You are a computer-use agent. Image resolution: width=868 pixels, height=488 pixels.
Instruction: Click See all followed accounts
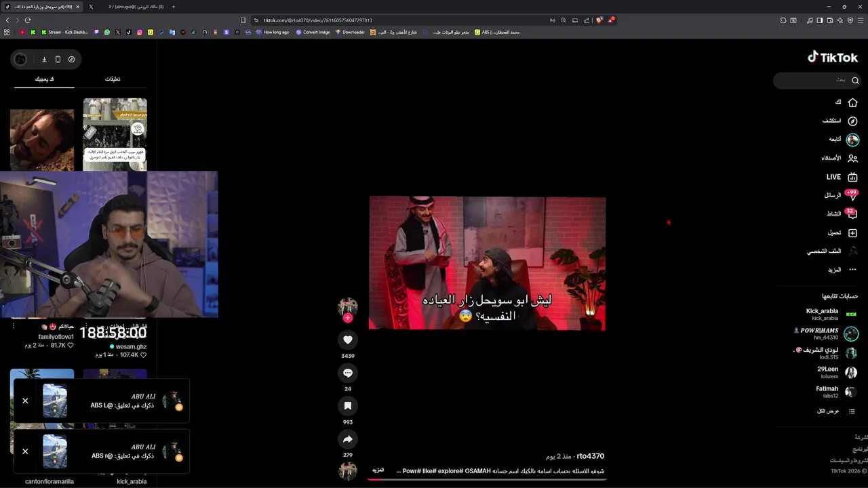coord(837,411)
